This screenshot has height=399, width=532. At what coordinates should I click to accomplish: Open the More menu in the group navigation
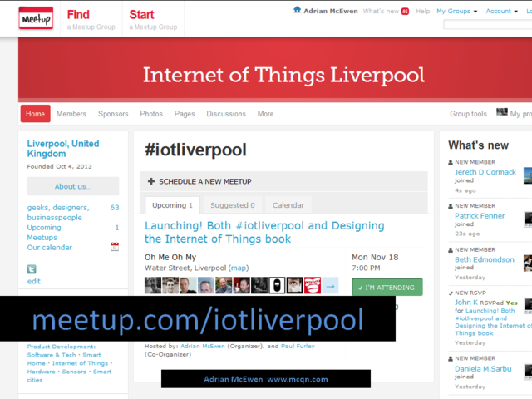[x=265, y=114]
